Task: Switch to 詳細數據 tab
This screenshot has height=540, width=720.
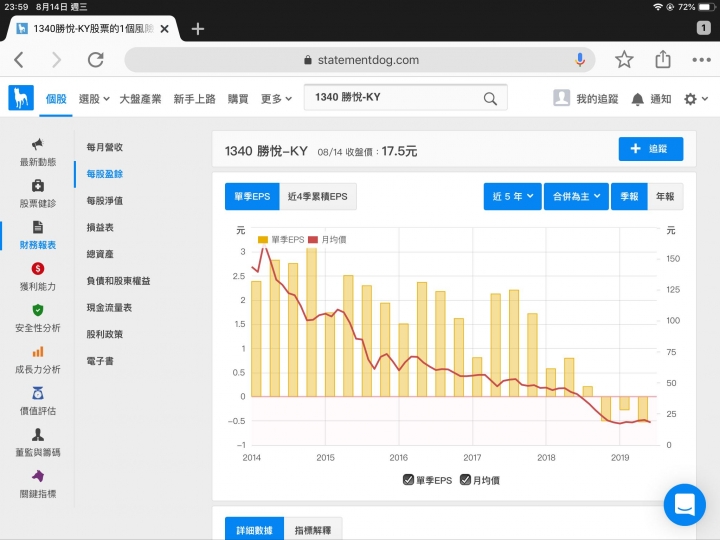Action: pos(254,530)
